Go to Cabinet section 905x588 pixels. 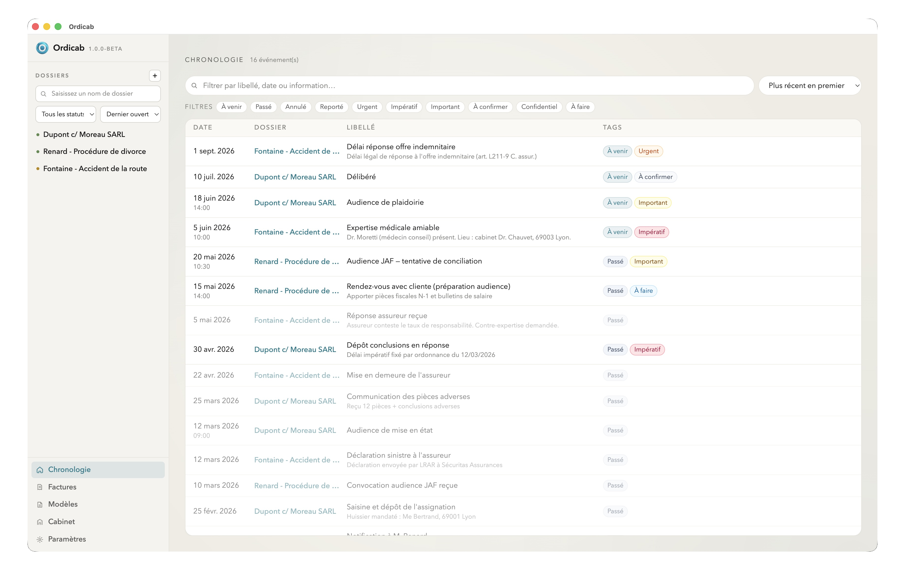[x=98, y=522]
